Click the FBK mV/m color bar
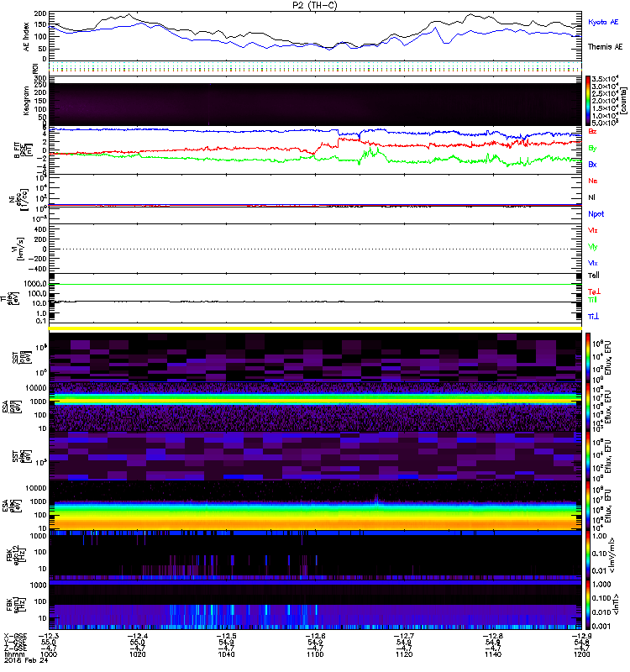 pos(588,555)
